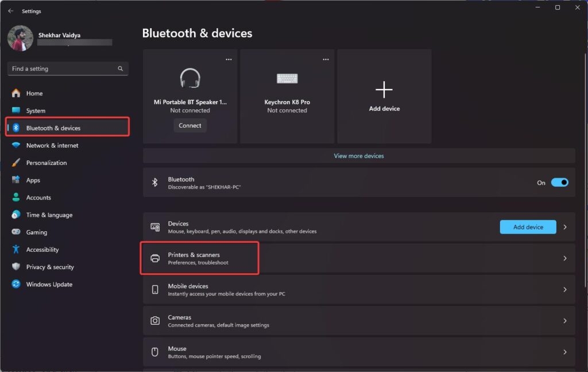This screenshot has height=372, width=588.
Task: Click the Bluetooth symbol beside the toggle row
Action: (155, 182)
